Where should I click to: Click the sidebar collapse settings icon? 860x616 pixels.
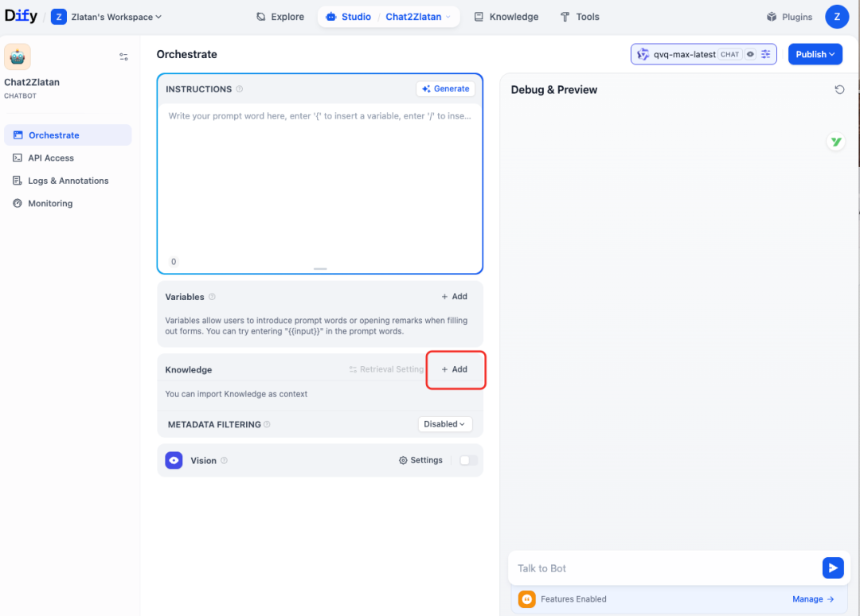(123, 57)
